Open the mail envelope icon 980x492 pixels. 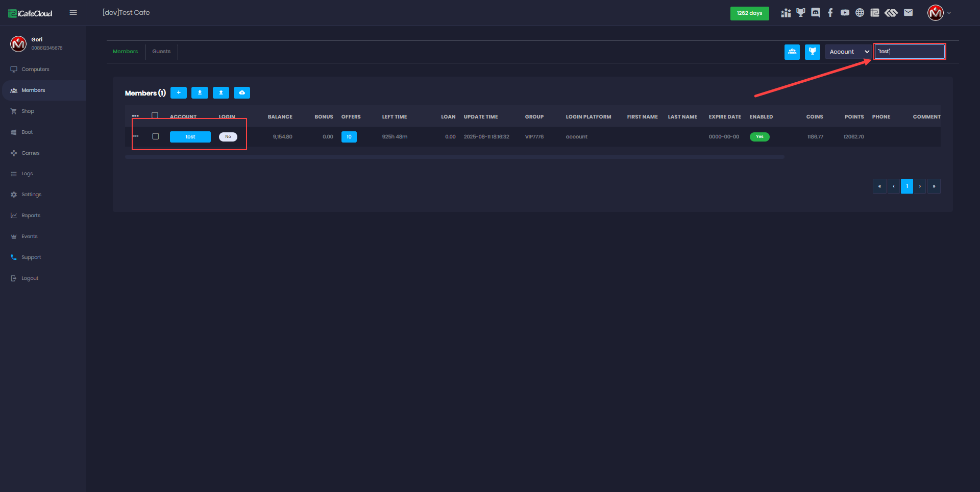(909, 13)
